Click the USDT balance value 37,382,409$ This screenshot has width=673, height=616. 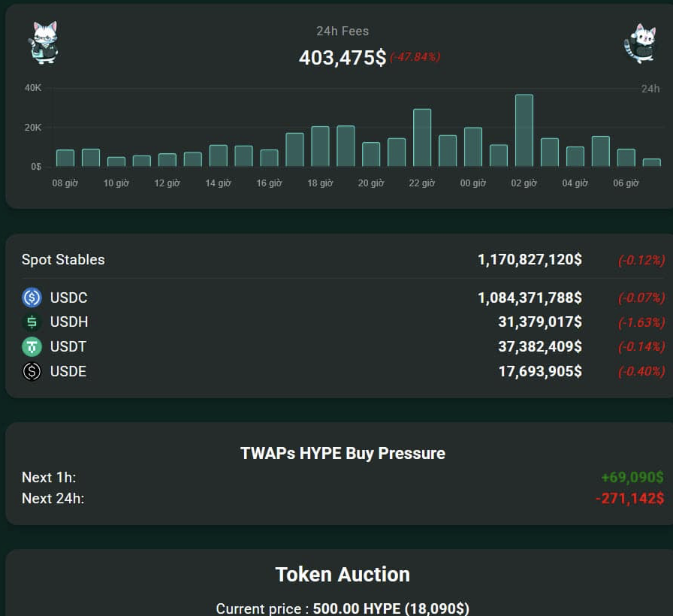point(539,347)
